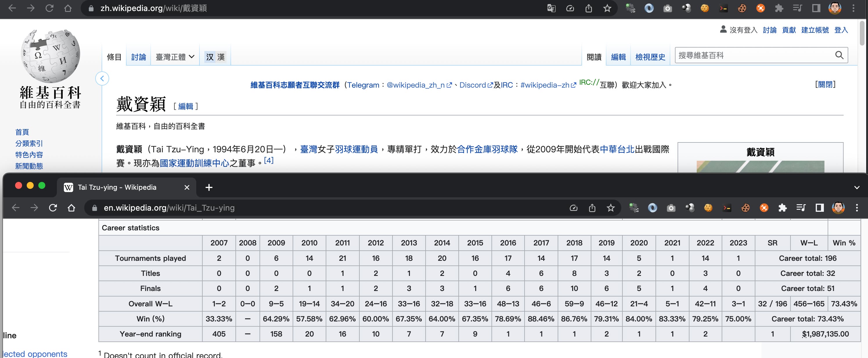Click the translate icon in the zh.wikipedia address bar

click(551, 8)
